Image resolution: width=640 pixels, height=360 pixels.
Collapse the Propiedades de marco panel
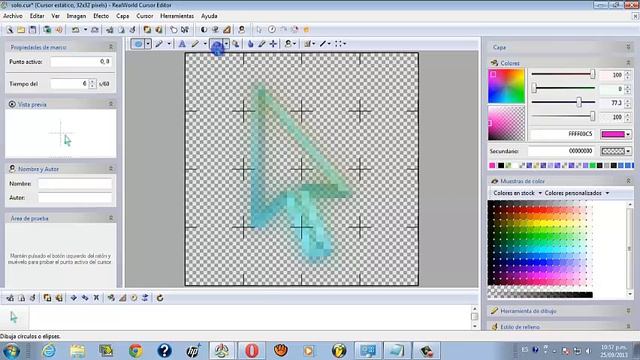[x=111, y=47]
